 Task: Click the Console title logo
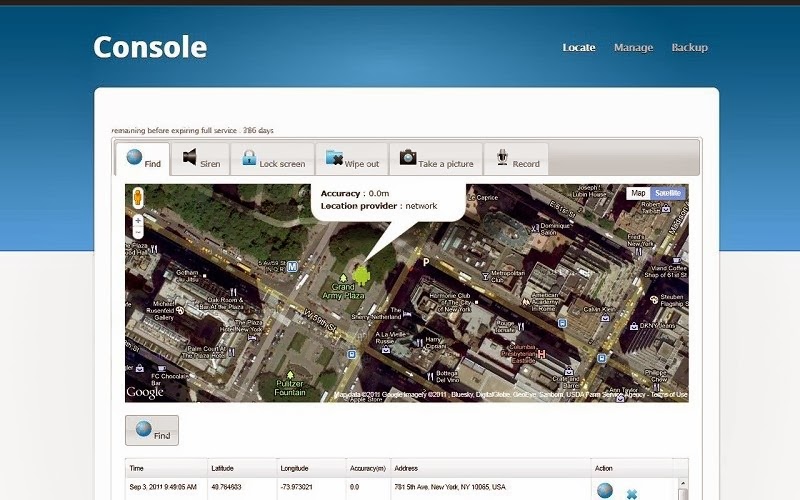(x=150, y=47)
